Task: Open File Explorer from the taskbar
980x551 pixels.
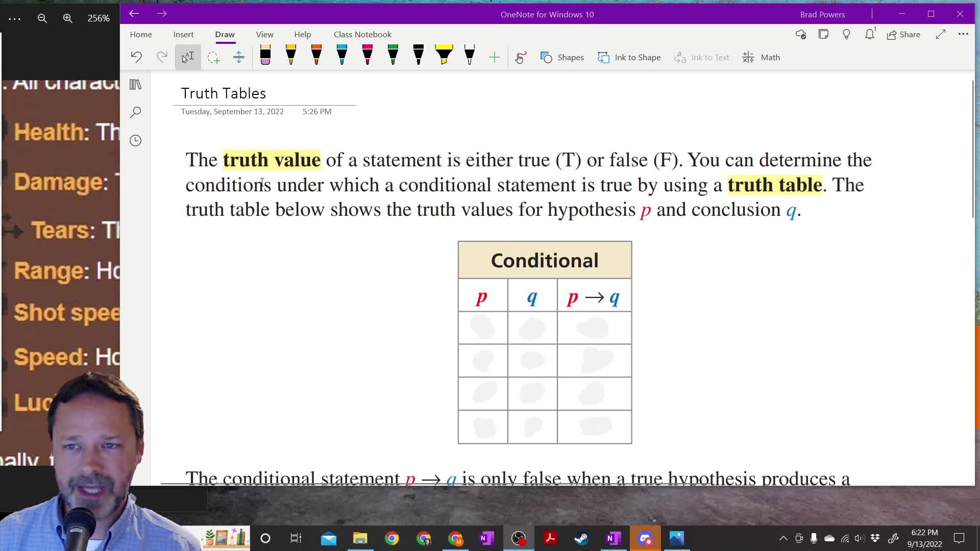Action: (360, 538)
